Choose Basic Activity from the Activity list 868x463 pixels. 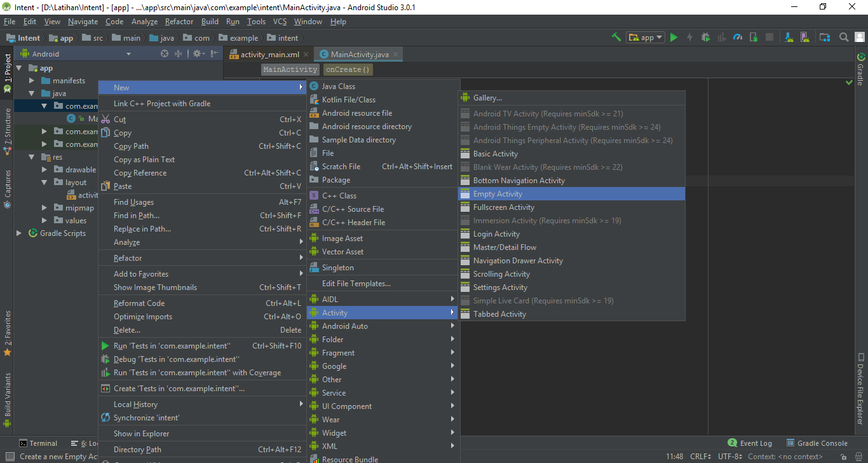pyautogui.click(x=572, y=154)
